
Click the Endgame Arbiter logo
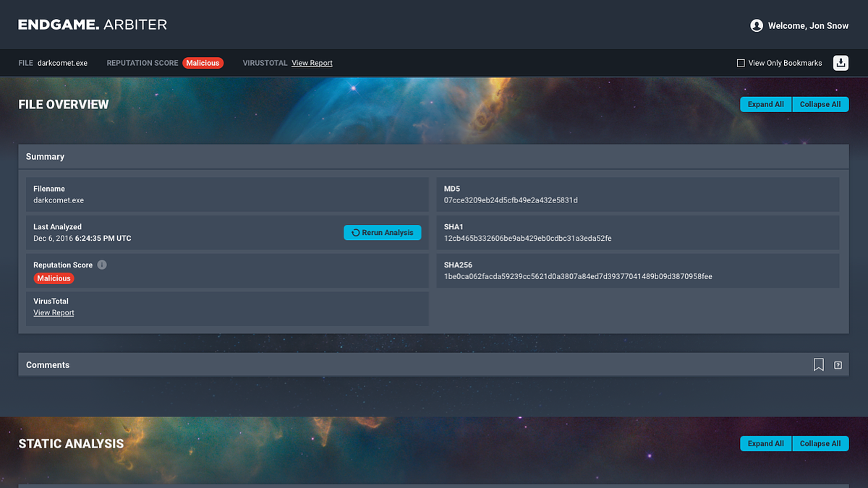(93, 25)
